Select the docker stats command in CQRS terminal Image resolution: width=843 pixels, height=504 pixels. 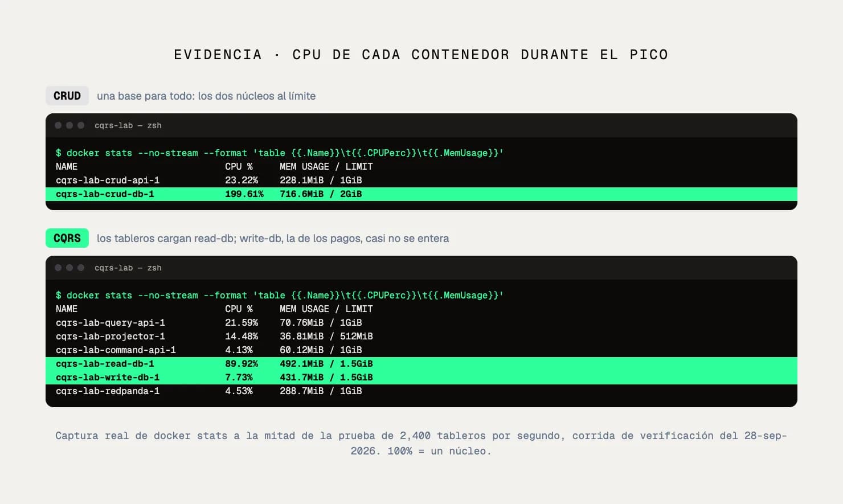pyautogui.click(x=279, y=295)
